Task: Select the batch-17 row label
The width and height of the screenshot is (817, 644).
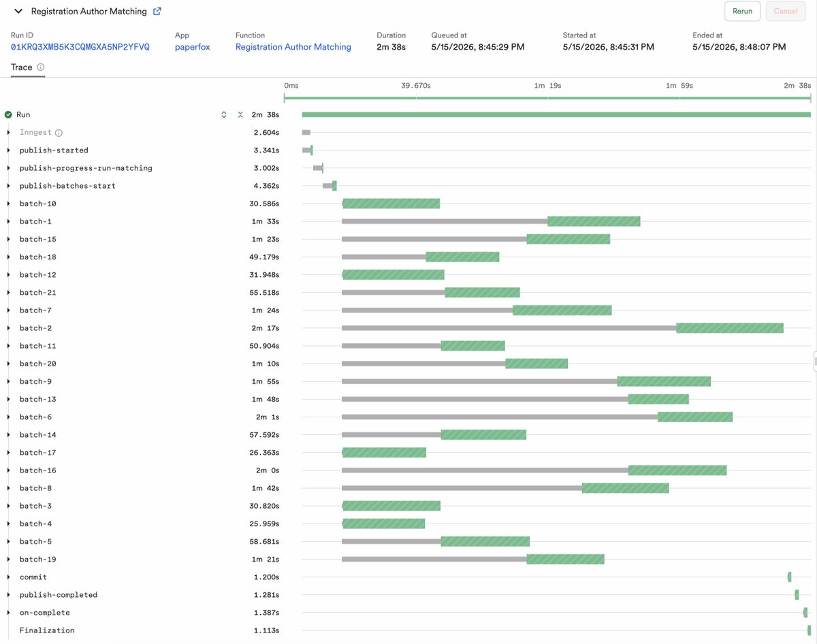Action: click(38, 453)
